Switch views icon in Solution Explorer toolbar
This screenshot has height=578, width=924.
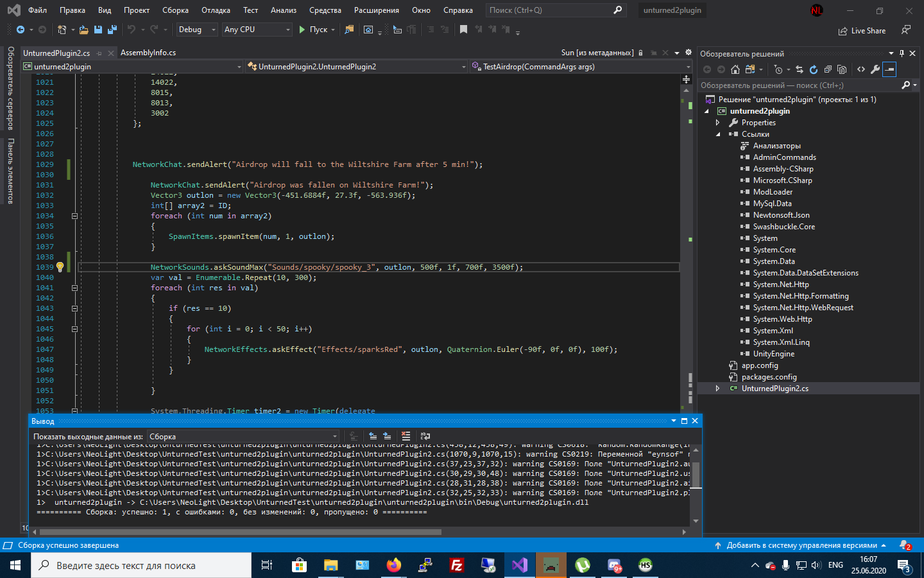click(x=749, y=69)
